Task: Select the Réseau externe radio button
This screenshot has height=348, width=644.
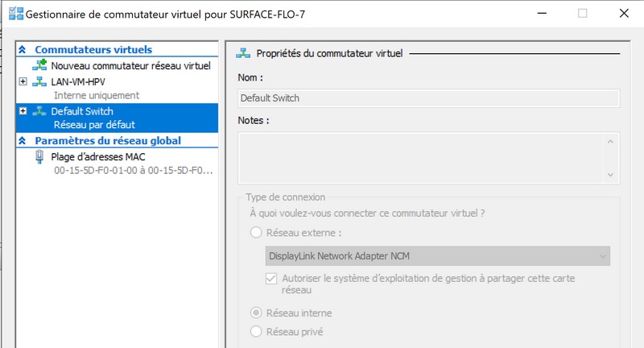Action: click(x=256, y=232)
